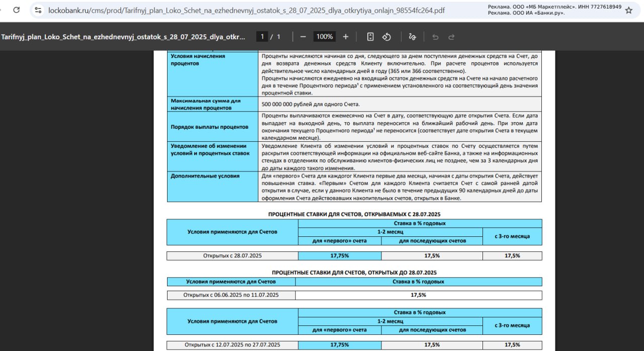The height and width of the screenshot is (351, 644).
Task: Select the paragraph starting "Проценты выплачиваются ежемесячно"
Action: coord(399,127)
